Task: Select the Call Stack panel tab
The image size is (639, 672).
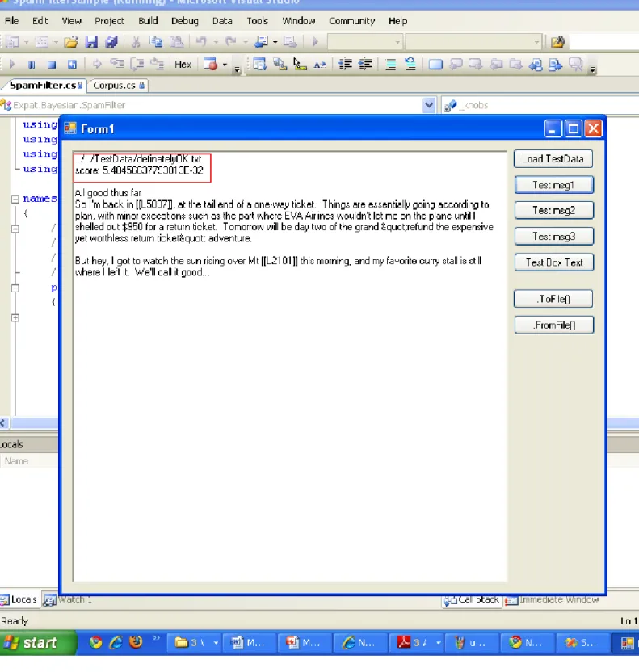Action: (472, 600)
